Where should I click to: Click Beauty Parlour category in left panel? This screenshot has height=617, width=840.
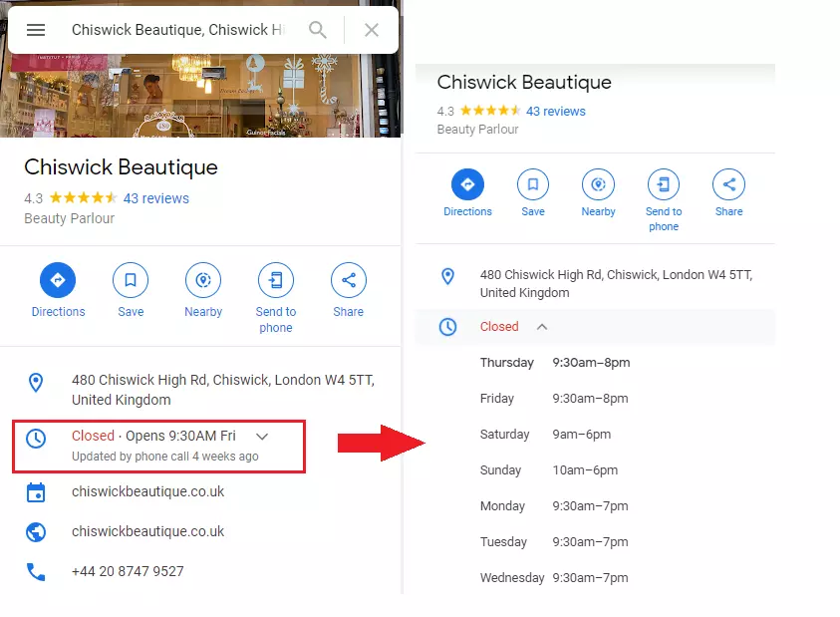click(69, 218)
